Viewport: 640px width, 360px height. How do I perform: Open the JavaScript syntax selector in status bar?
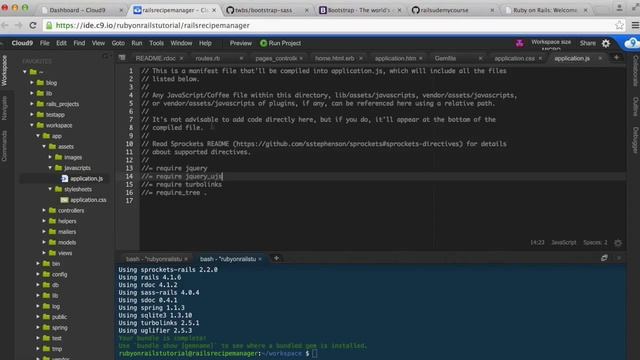tap(564, 242)
